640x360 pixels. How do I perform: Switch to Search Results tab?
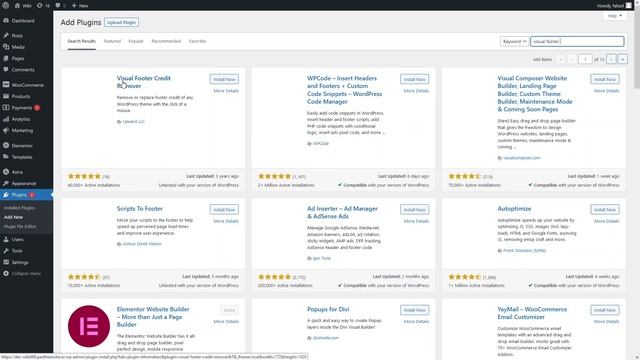click(x=82, y=41)
